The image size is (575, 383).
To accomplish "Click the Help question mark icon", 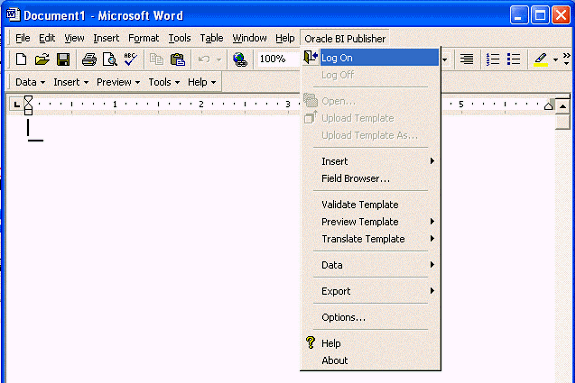I will point(310,343).
